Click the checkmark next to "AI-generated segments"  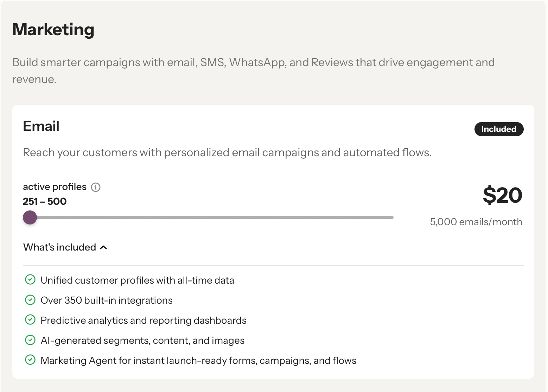[x=30, y=340]
